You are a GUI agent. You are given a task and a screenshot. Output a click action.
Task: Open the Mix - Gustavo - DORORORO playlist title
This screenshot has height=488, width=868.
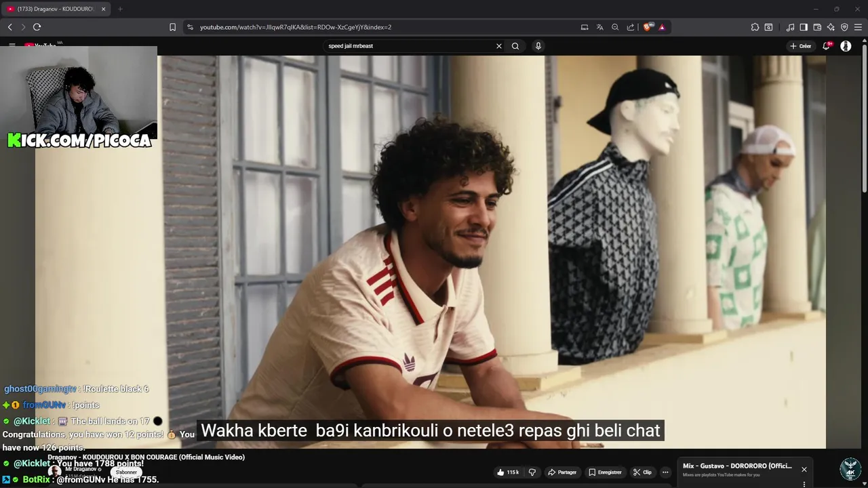(x=737, y=466)
